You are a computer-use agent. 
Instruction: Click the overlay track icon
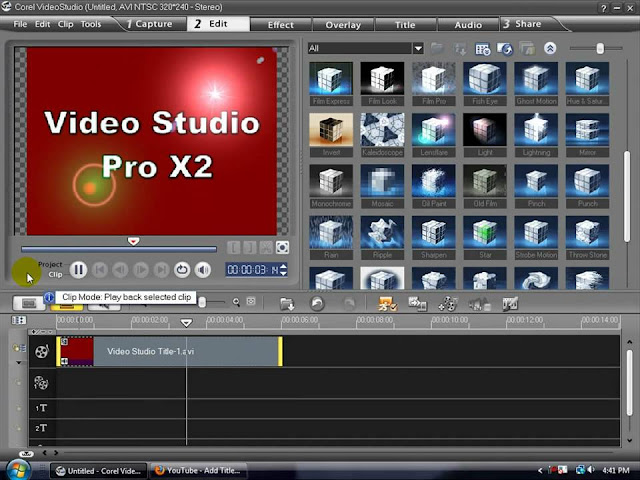tap(41, 383)
